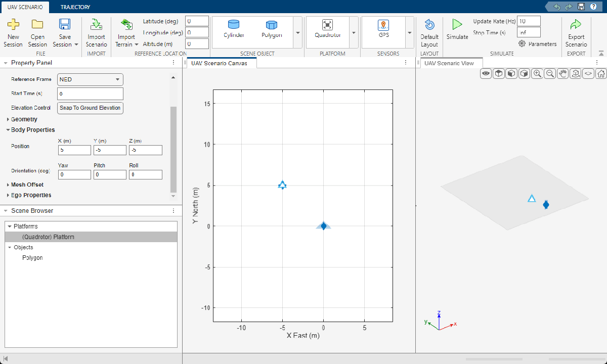Click the Altitude input field
Screen dimensions: 607x364
(x=197, y=44)
